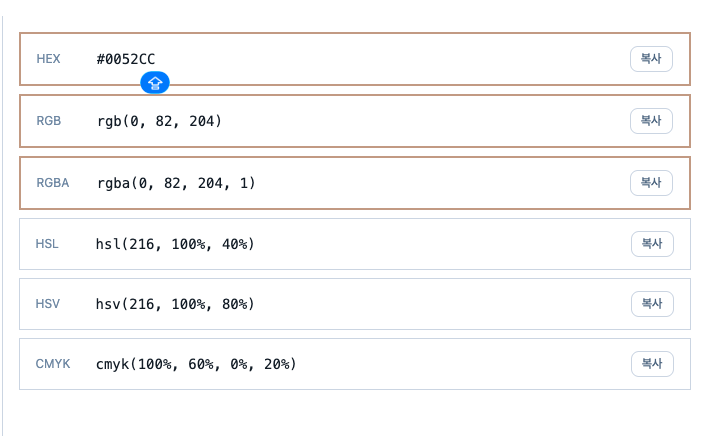The height and width of the screenshot is (436, 722).
Task: Select the CMYK label text
Action: (53, 364)
